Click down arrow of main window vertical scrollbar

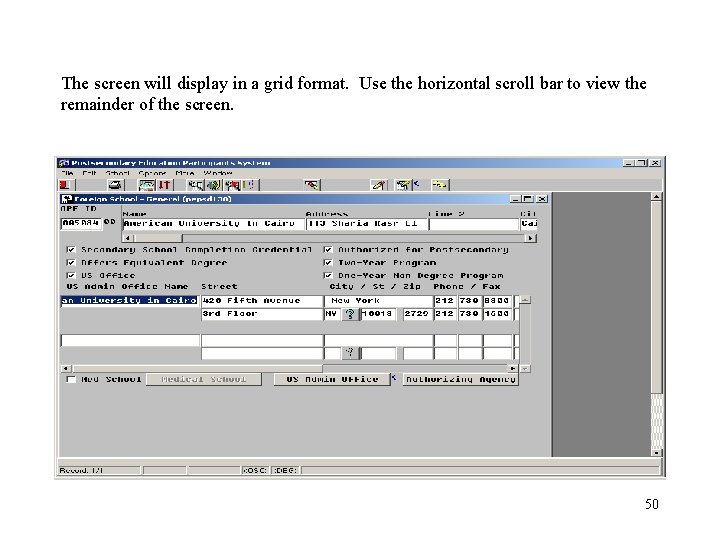[x=657, y=452]
